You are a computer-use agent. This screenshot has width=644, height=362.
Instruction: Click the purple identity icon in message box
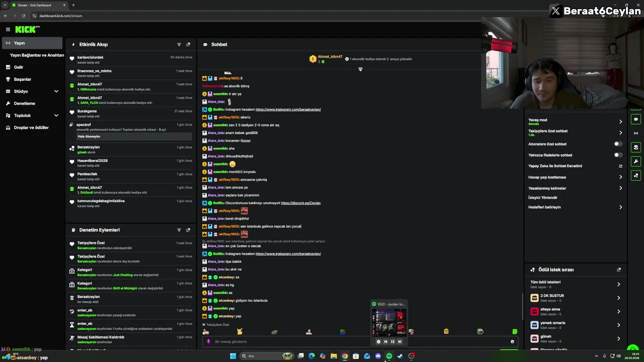(209, 342)
